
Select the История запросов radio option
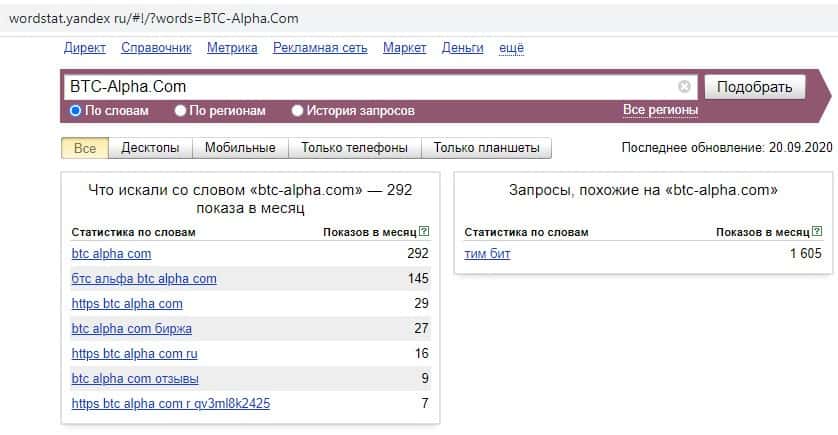tap(297, 111)
